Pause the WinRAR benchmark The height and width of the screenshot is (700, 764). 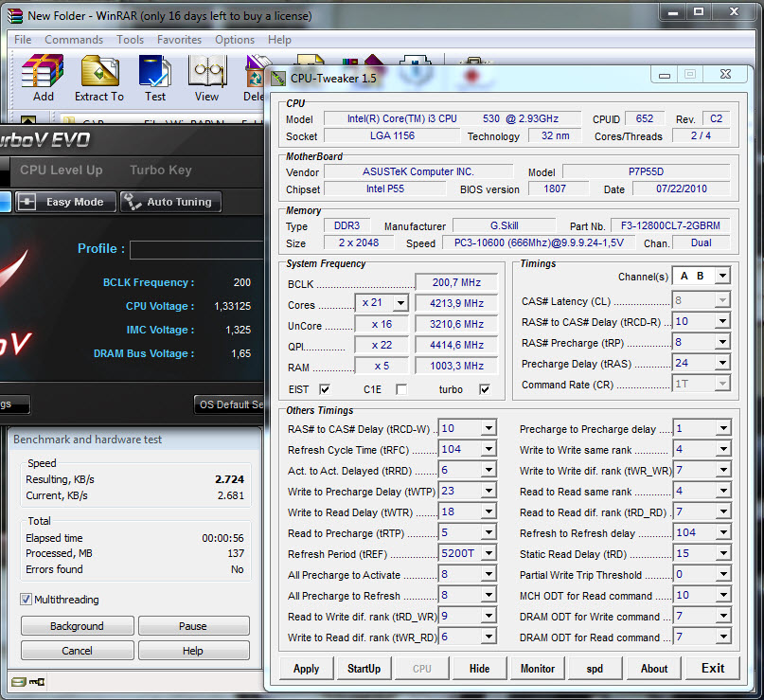(193, 626)
